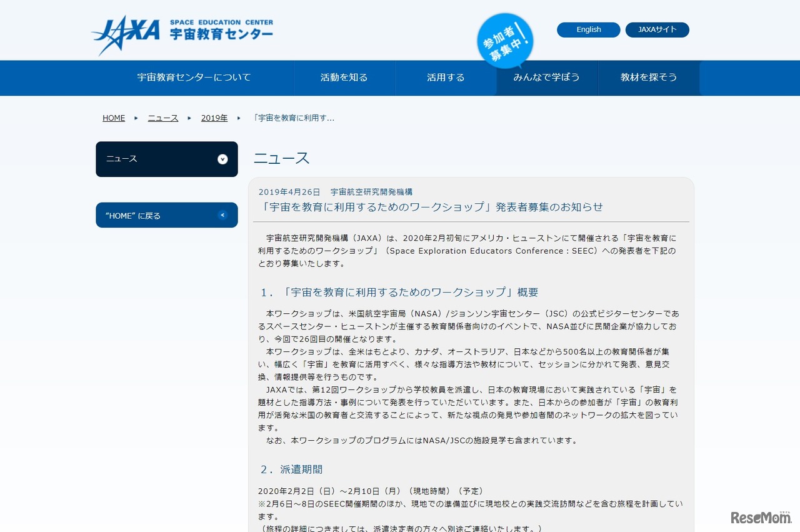Switch site language using the English button
Viewport: 800px width, 532px height.
587,29
